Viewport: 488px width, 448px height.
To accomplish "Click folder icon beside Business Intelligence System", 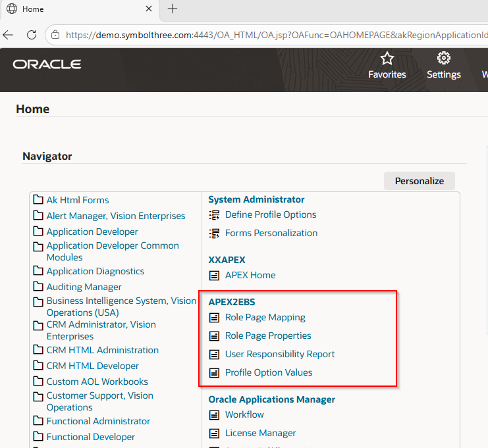I will coord(38,301).
